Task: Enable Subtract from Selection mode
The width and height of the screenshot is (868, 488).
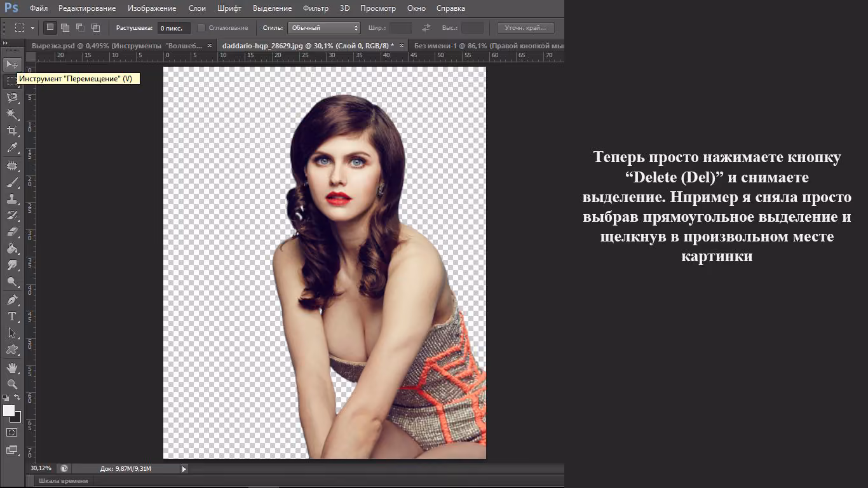Action: click(x=80, y=27)
